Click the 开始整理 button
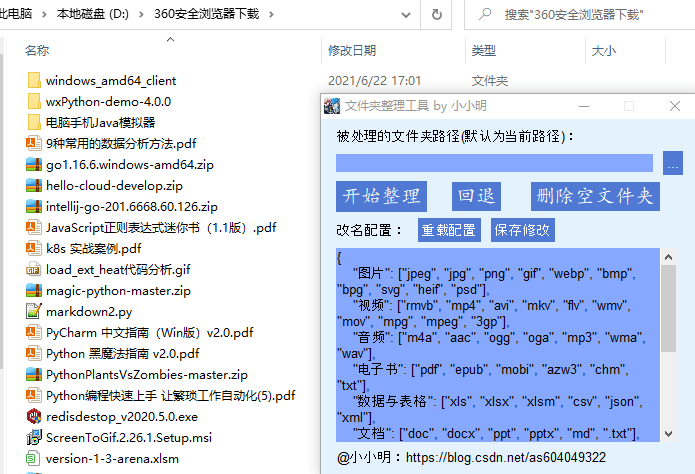The width and height of the screenshot is (695, 474). click(381, 196)
